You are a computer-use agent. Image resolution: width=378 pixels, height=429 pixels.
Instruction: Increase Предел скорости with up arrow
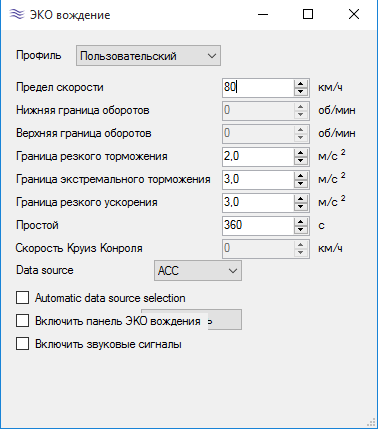click(301, 84)
